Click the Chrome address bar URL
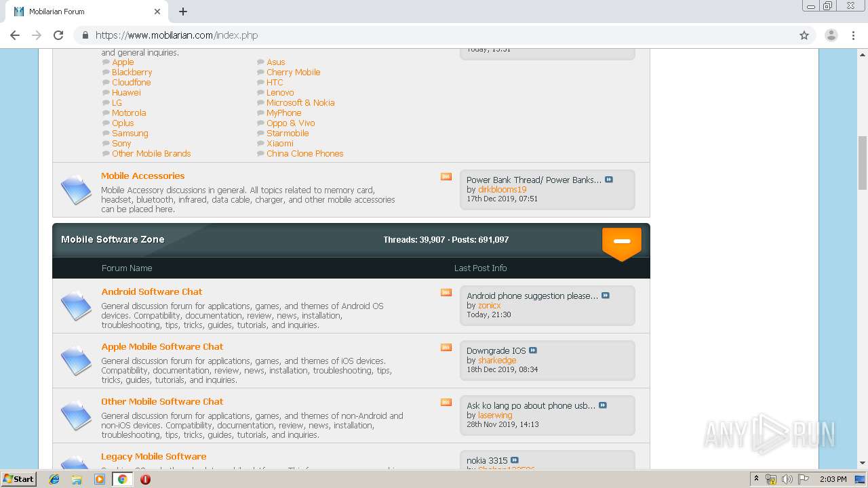This screenshot has width=868, height=488. 176,35
